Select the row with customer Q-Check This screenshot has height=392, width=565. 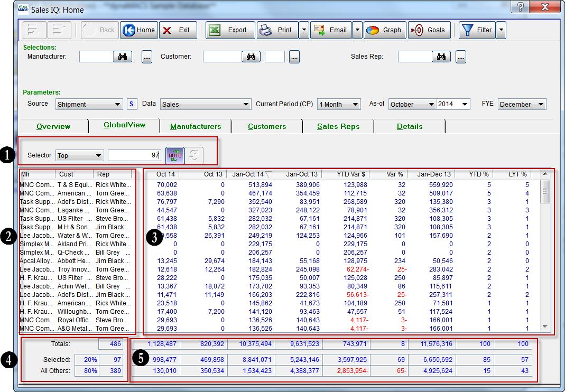click(279, 252)
